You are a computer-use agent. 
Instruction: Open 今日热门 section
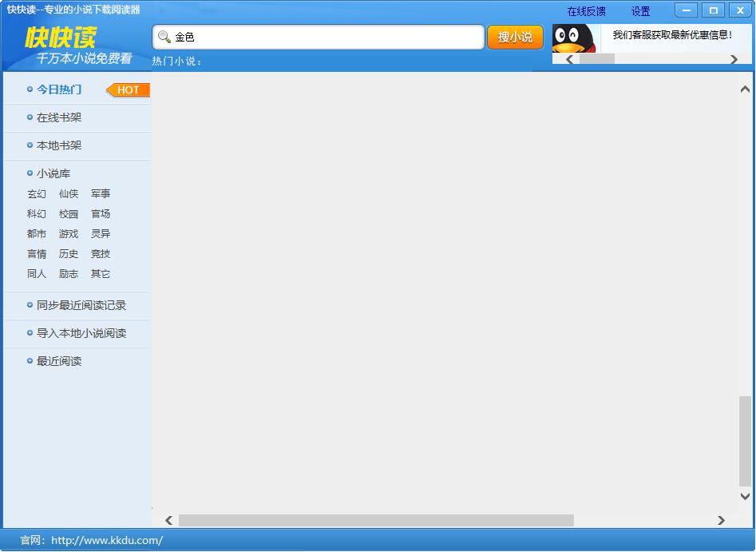[x=59, y=89]
